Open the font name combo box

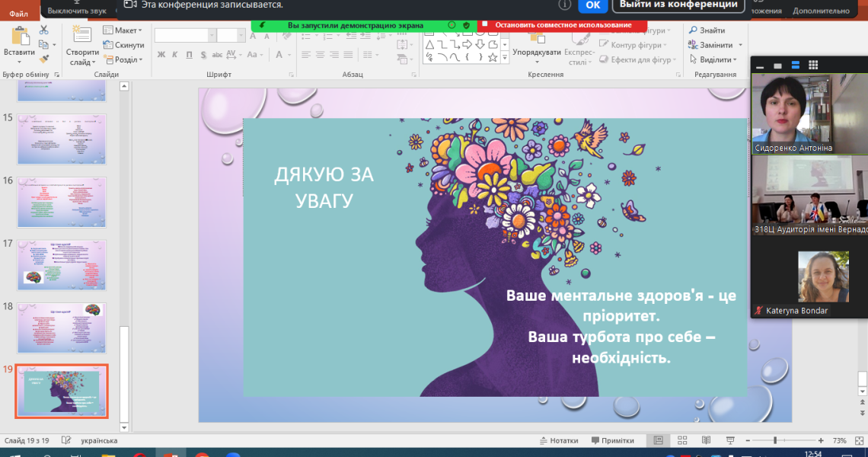point(186,36)
